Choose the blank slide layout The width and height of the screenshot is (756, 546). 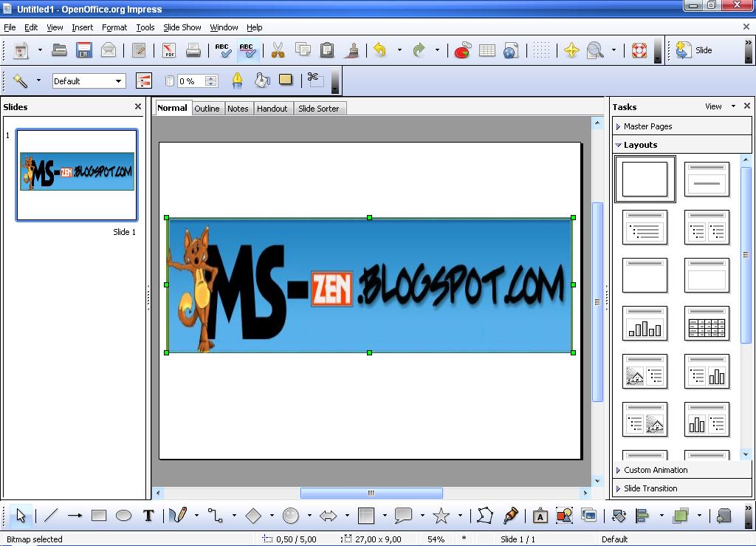coord(645,180)
